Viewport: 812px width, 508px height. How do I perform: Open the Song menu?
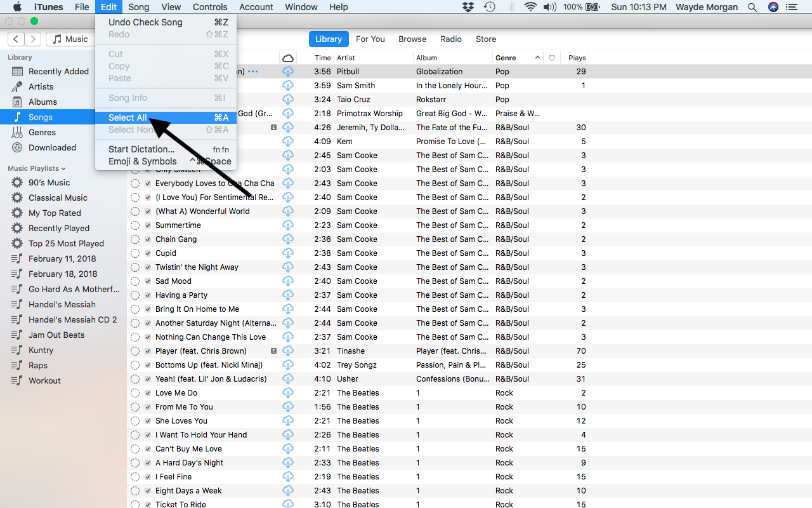[x=138, y=7]
